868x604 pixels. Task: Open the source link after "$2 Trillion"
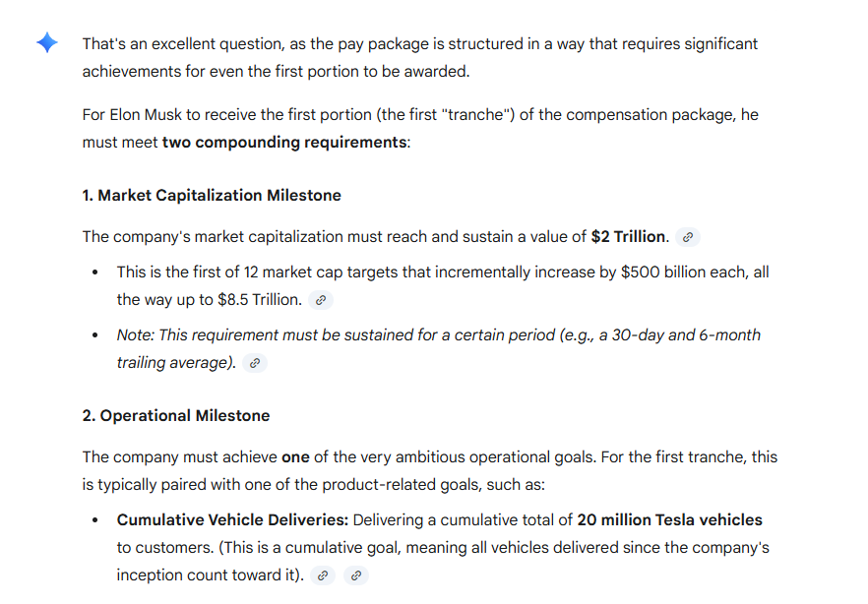tap(688, 237)
